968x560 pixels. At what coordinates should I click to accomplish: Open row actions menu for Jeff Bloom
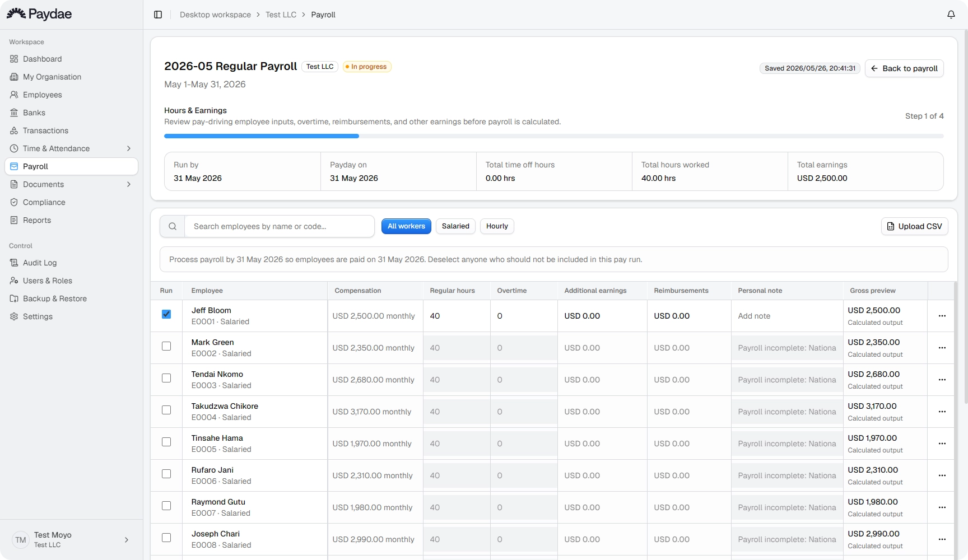tap(942, 316)
